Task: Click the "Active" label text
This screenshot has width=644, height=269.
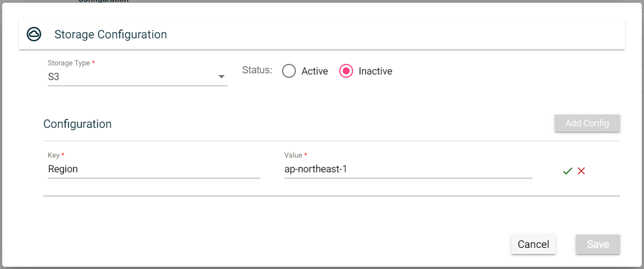Action: pyautogui.click(x=314, y=71)
